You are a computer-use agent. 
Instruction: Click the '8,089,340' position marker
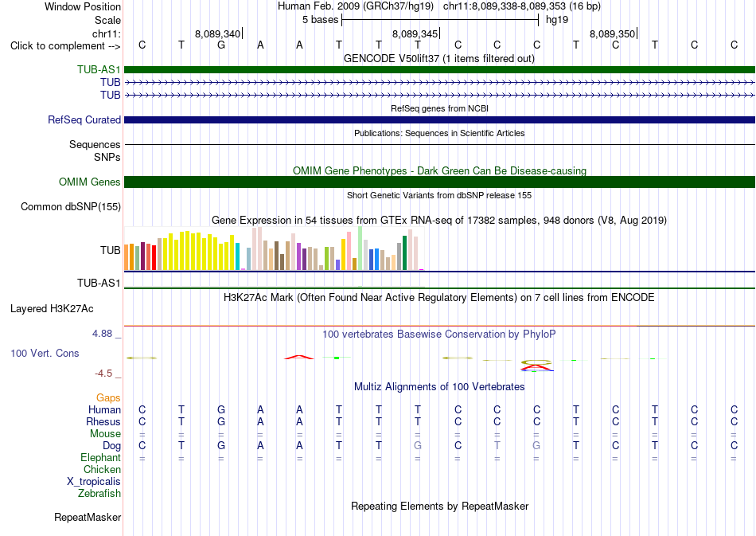coord(217,33)
